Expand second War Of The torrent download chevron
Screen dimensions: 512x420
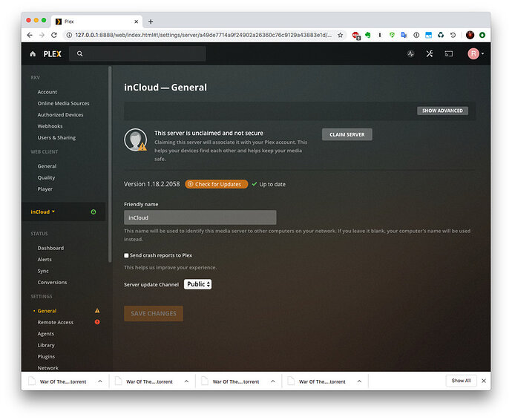186,381
